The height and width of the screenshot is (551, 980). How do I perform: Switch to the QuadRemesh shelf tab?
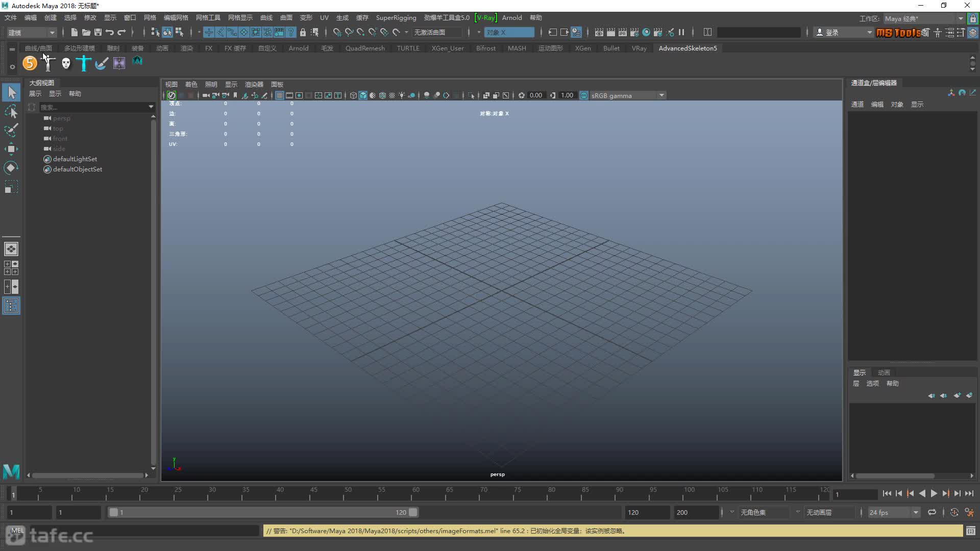click(x=365, y=48)
